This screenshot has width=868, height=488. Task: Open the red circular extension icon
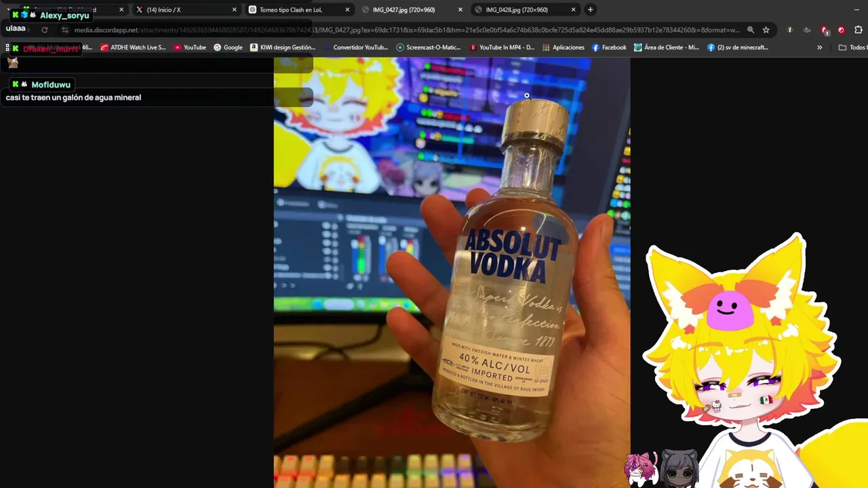[842, 30]
